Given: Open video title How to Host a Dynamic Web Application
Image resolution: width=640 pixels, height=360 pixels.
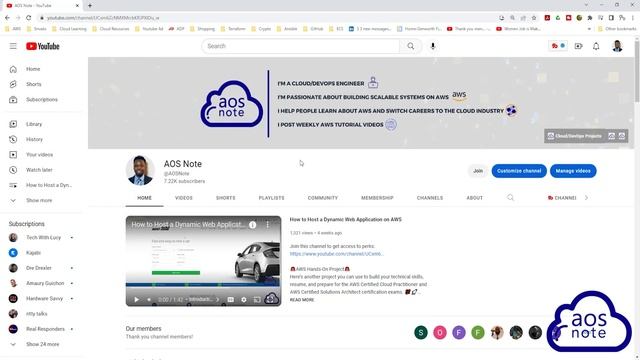Looking at the screenshot, I should coord(346,220).
